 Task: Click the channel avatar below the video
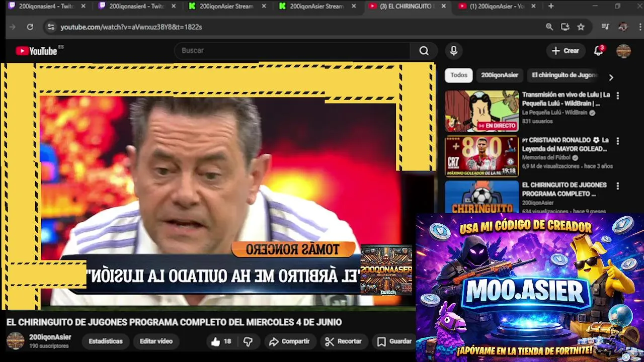point(15,341)
